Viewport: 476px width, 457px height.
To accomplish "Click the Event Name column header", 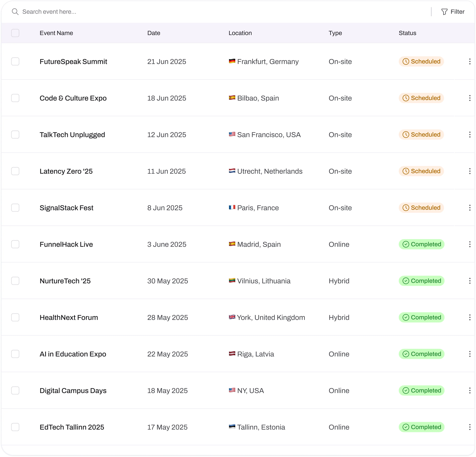I will pos(56,33).
